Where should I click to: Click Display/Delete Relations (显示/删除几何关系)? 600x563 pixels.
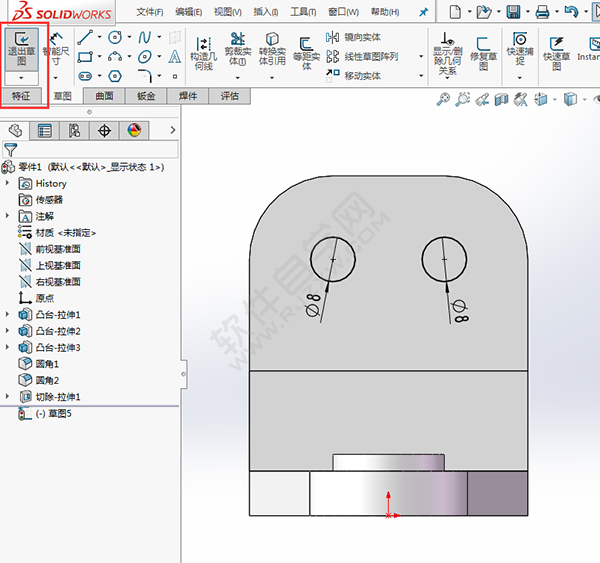point(447,54)
